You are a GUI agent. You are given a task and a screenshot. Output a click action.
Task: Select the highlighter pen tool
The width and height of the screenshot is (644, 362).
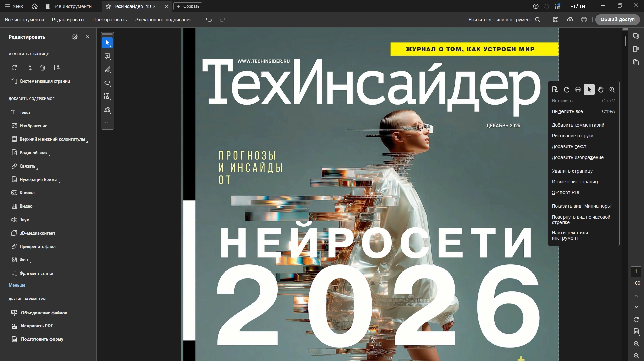[107, 70]
